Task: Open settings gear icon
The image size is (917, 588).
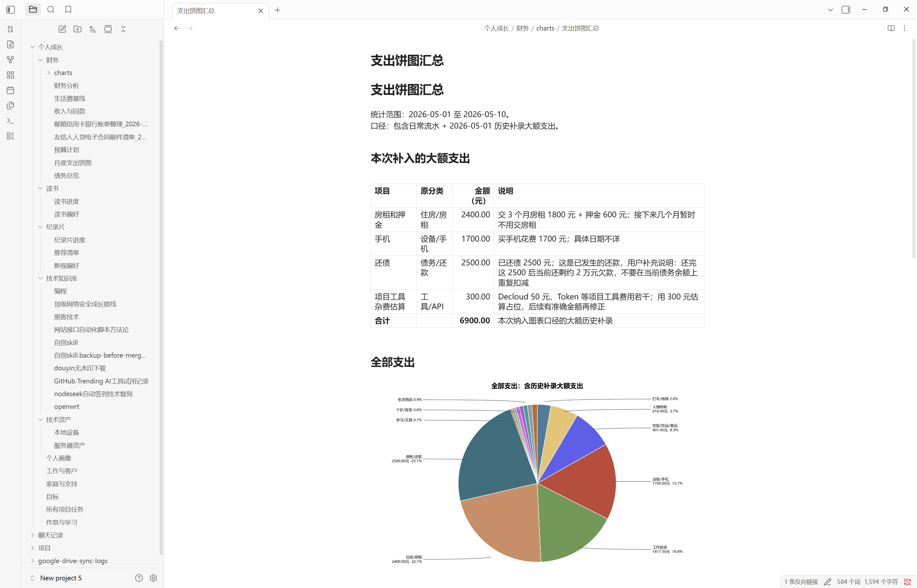Action: coord(153,578)
